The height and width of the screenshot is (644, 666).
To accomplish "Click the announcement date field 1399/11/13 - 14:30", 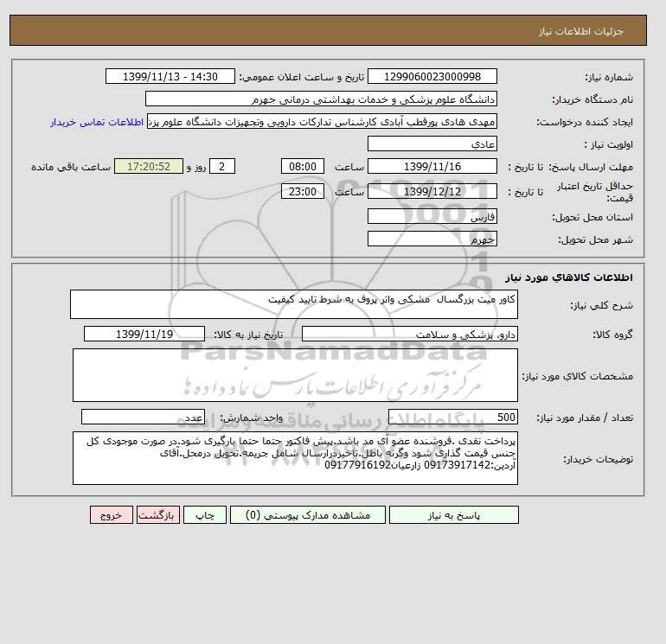I will pos(170,76).
